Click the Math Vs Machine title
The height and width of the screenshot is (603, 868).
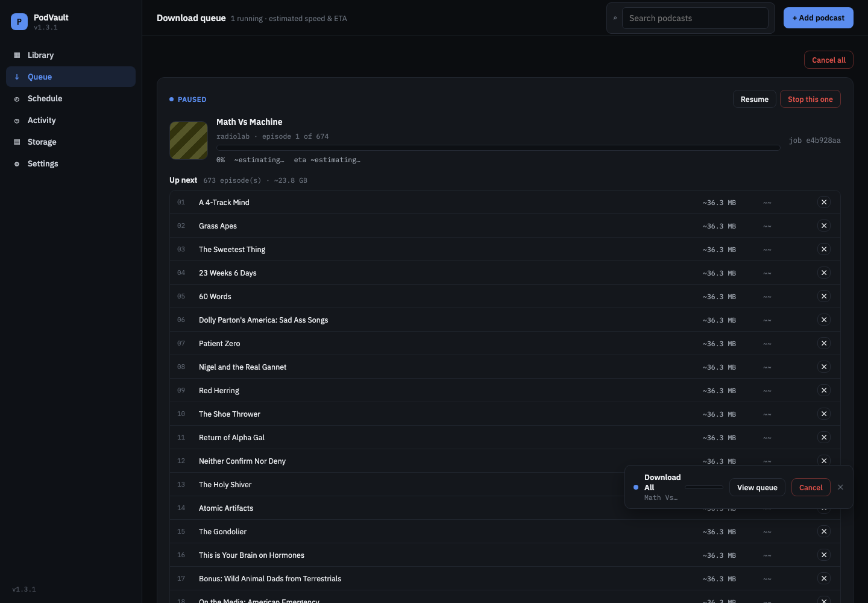[249, 122]
